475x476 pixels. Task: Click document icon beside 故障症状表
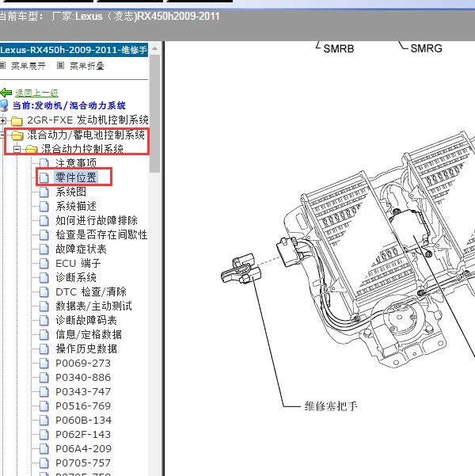point(44,249)
